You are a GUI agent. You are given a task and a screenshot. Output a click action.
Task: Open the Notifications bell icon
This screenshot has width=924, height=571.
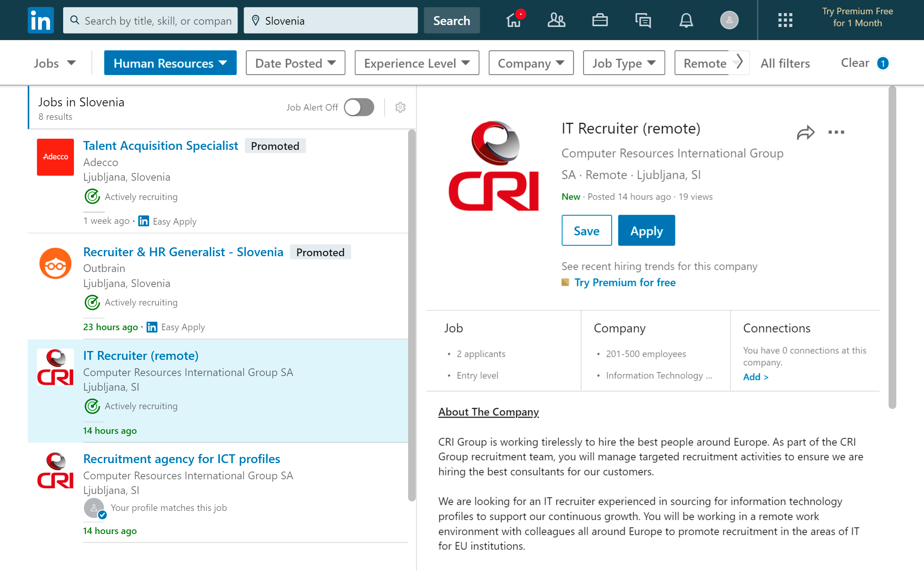point(686,20)
